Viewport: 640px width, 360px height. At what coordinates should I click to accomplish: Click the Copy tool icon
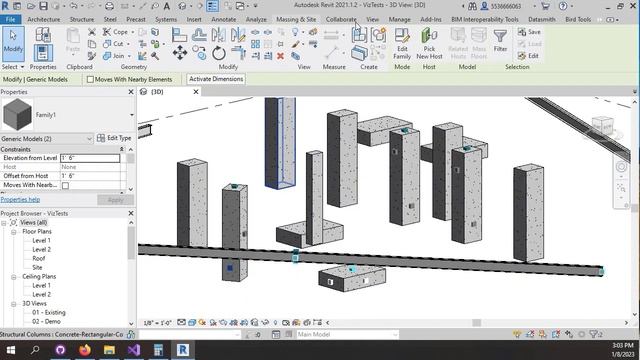click(199, 53)
